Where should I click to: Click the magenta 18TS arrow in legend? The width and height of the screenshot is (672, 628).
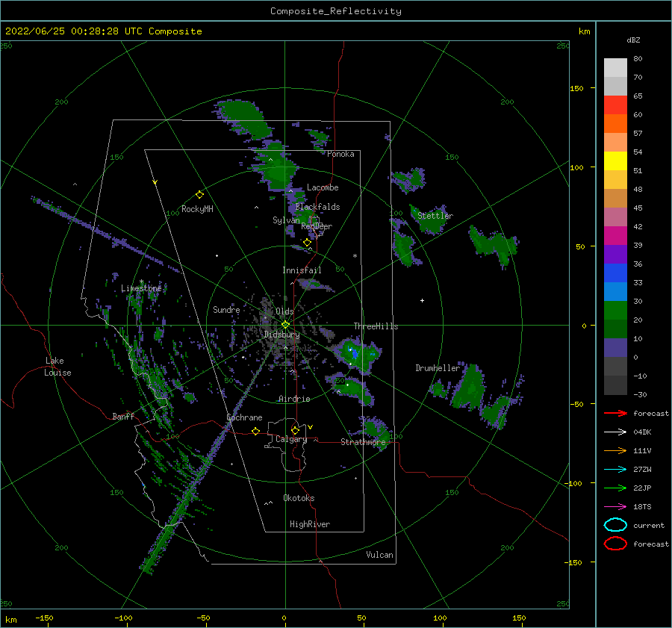[615, 507]
